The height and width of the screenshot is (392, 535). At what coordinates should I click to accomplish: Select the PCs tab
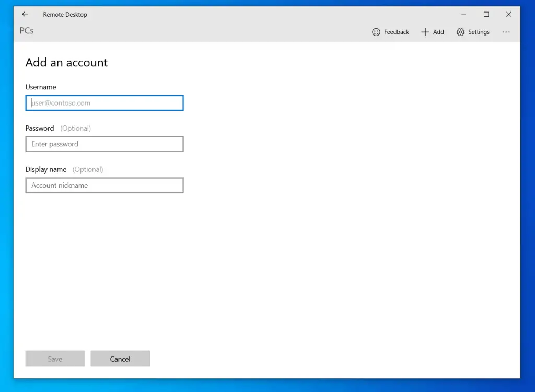(x=26, y=31)
